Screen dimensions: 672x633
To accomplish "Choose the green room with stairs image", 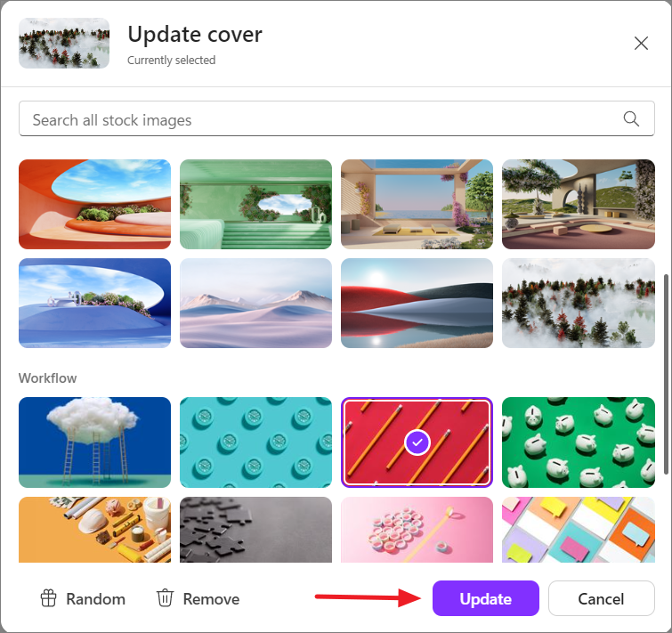I will click(x=255, y=204).
